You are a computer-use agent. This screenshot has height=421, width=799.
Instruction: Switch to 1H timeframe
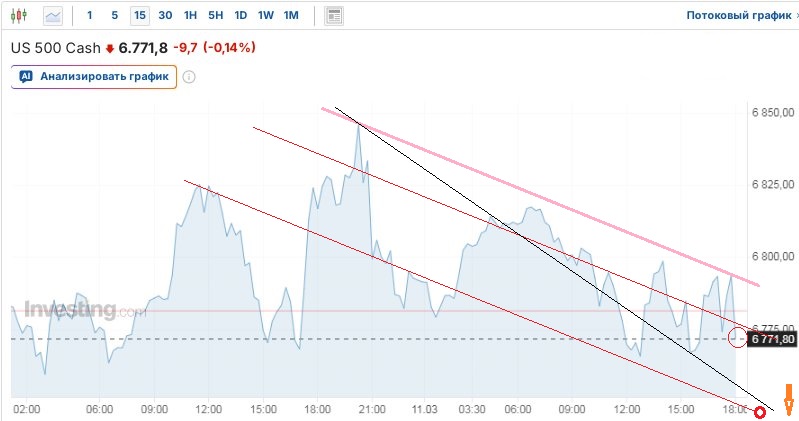click(190, 16)
